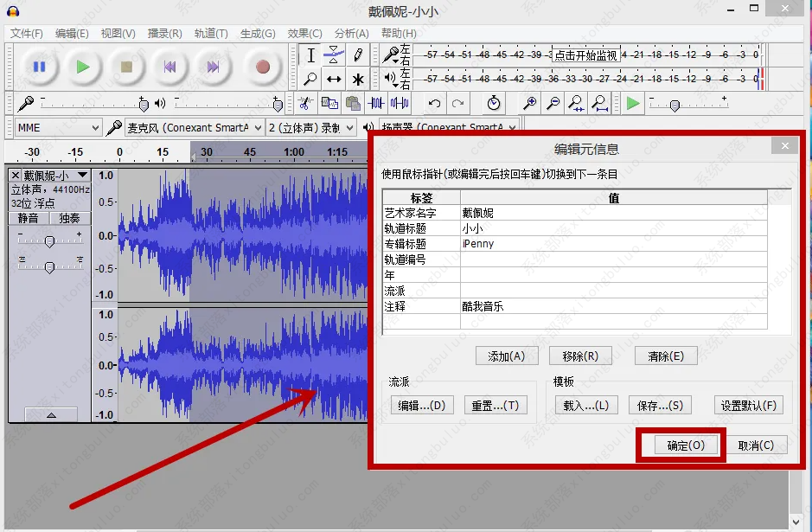Zoom in on the waveform
The width and height of the screenshot is (812, 532).
coord(529,104)
